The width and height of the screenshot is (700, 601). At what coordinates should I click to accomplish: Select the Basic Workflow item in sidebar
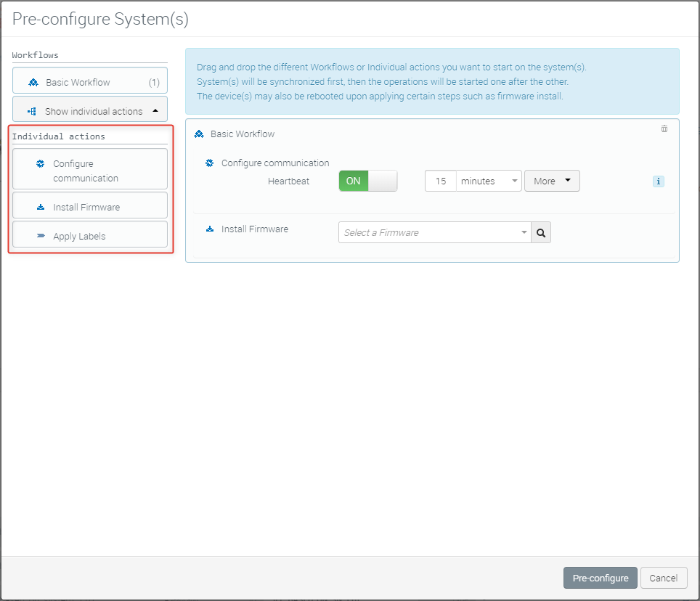pos(90,82)
